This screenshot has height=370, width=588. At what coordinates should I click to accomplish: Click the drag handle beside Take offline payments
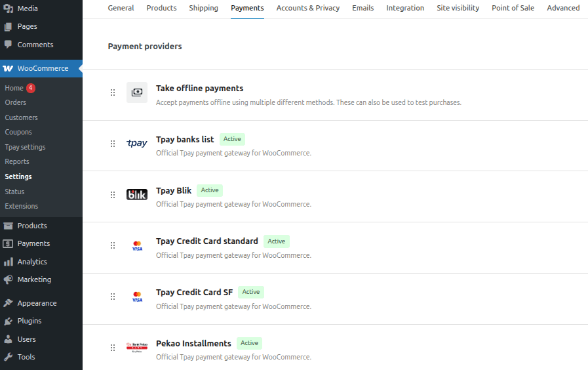[x=113, y=92]
